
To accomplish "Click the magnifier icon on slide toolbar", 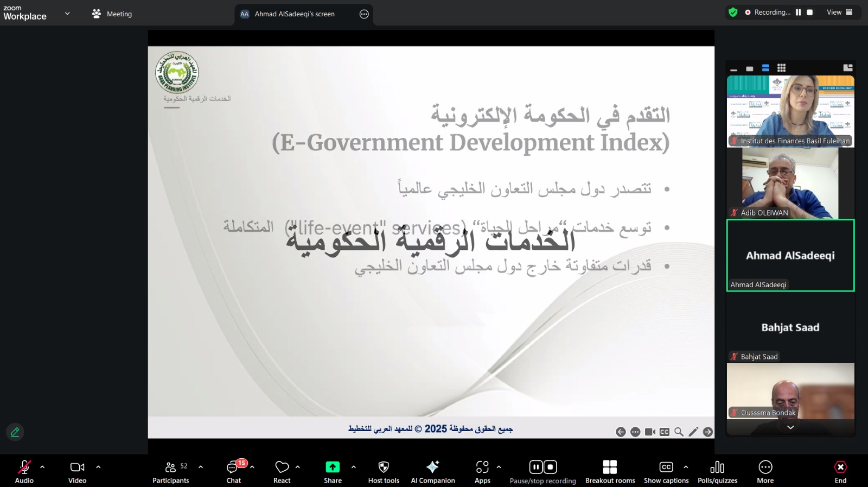I will click(x=679, y=432).
